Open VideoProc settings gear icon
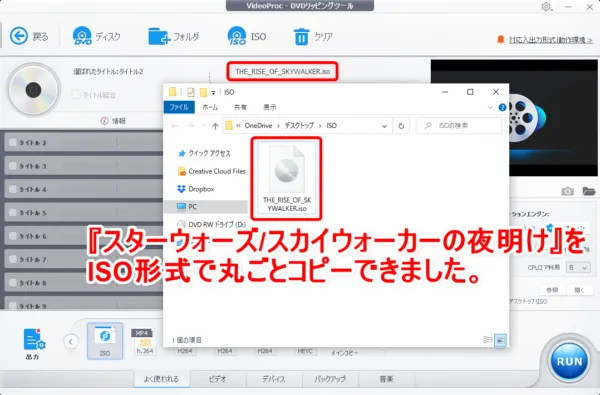The height and width of the screenshot is (395, 600). click(x=546, y=7)
